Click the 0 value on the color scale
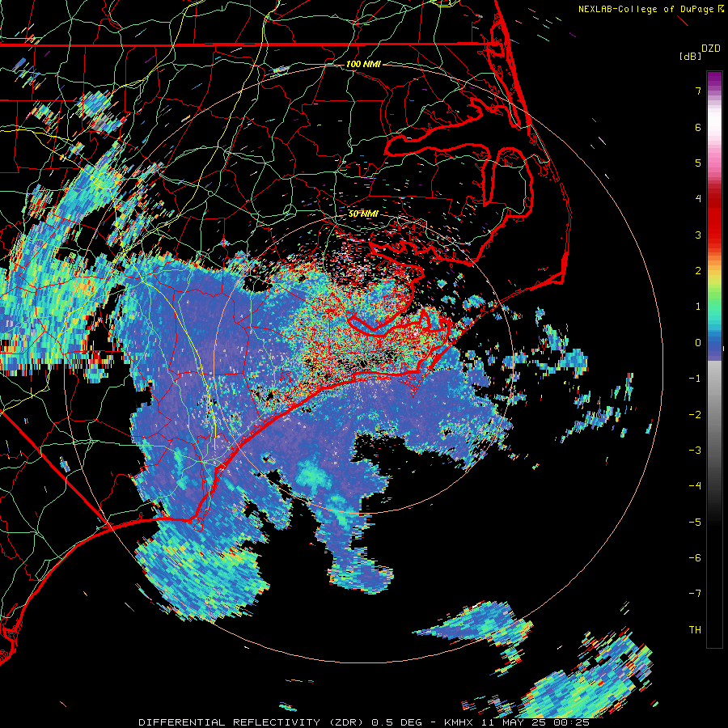Screen dimensions: 728x728 point(698,343)
